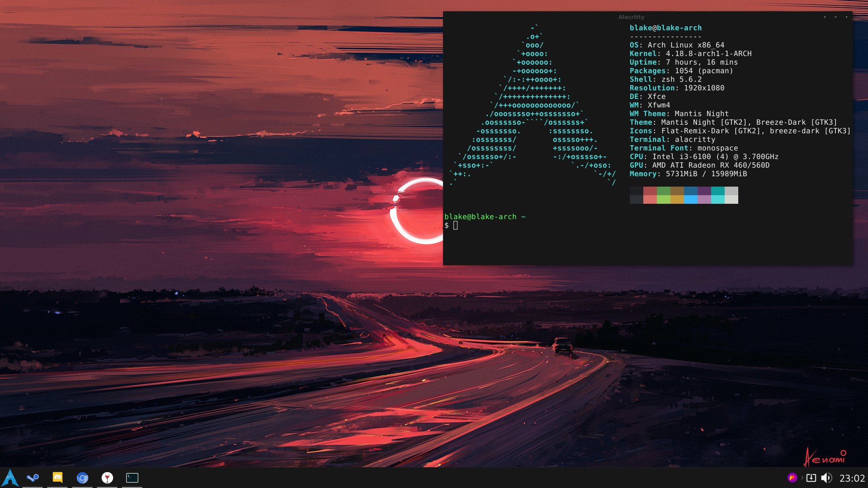Click the 'OS: Arch Linux x86_64' line

677,45
